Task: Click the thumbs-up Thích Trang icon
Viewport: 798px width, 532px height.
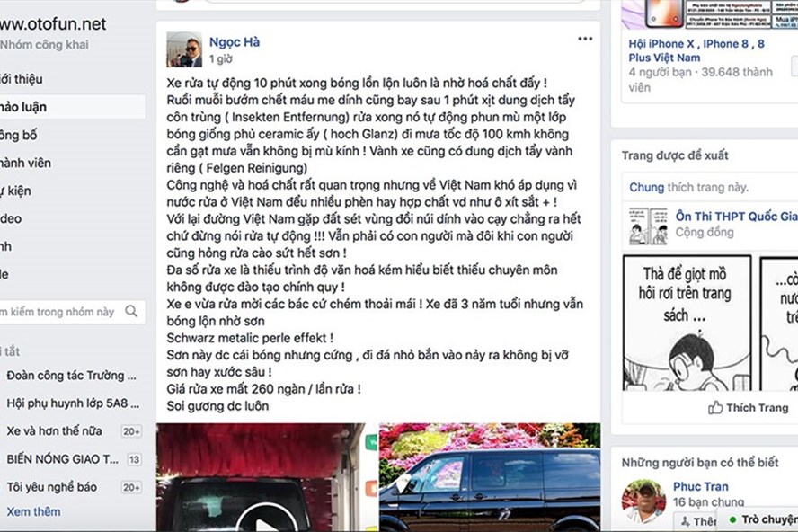Action: pyautogui.click(x=715, y=408)
